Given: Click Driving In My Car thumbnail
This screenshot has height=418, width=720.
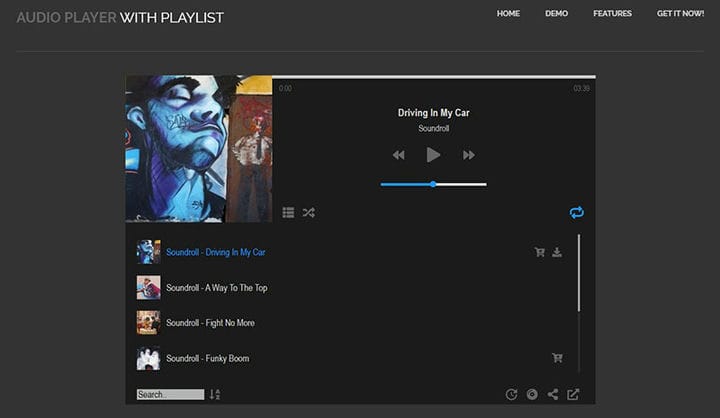Looking at the screenshot, I should pyautogui.click(x=148, y=252).
